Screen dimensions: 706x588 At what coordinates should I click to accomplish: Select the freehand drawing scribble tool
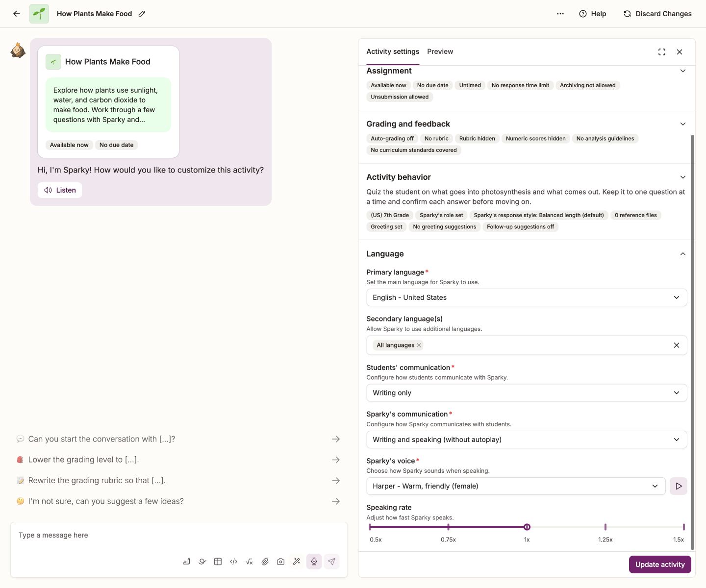click(202, 562)
